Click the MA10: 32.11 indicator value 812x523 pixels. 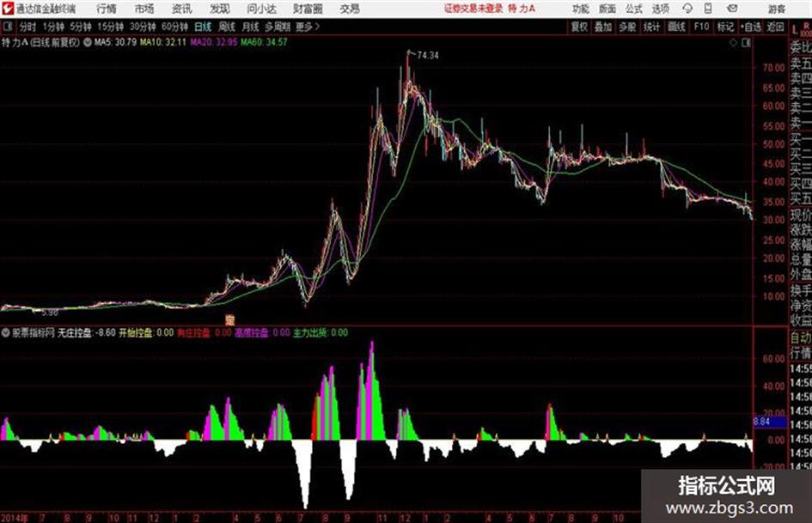[162, 42]
